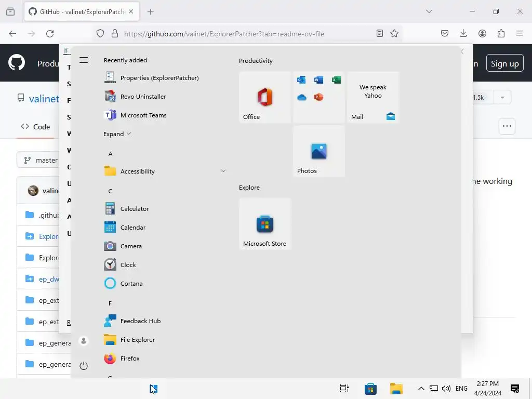The image size is (532, 399).
Task: Click the Windows Start button on taskbar
Action: (154, 389)
